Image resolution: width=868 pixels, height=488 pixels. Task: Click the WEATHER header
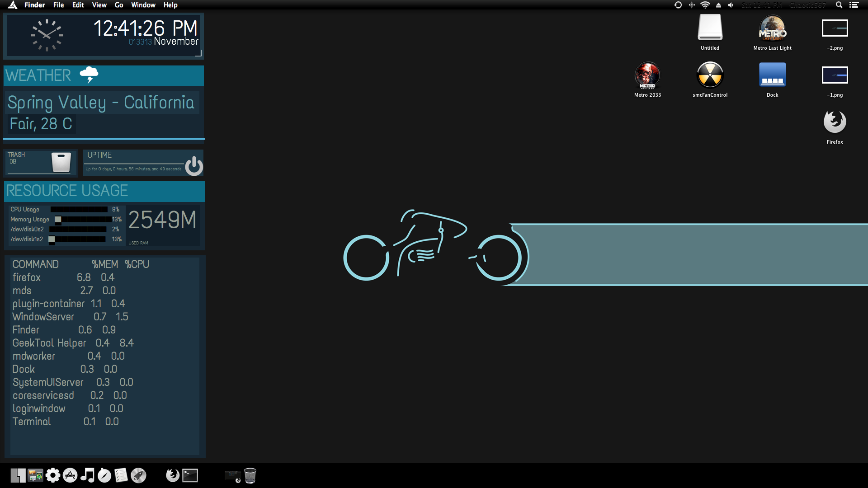tap(38, 75)
